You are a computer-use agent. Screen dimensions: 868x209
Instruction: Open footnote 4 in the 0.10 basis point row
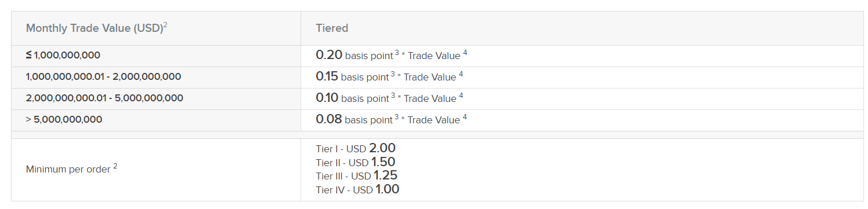(461, 96)
